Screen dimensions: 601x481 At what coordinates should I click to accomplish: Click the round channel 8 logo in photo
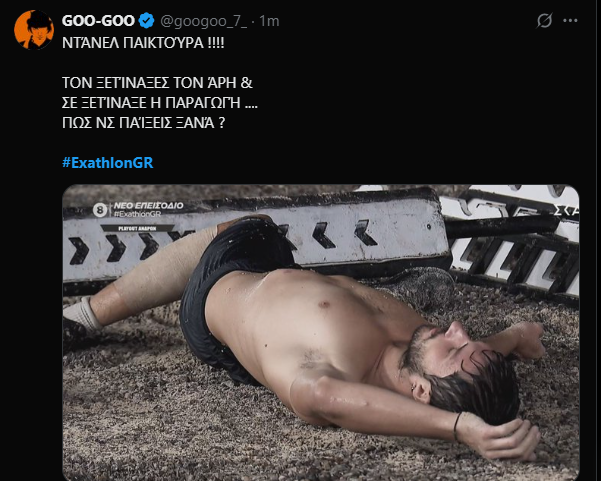99,210
